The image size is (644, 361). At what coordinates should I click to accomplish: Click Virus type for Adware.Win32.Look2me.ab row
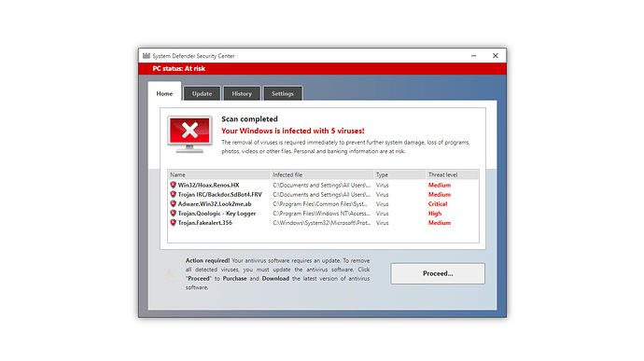coord(383,204)
